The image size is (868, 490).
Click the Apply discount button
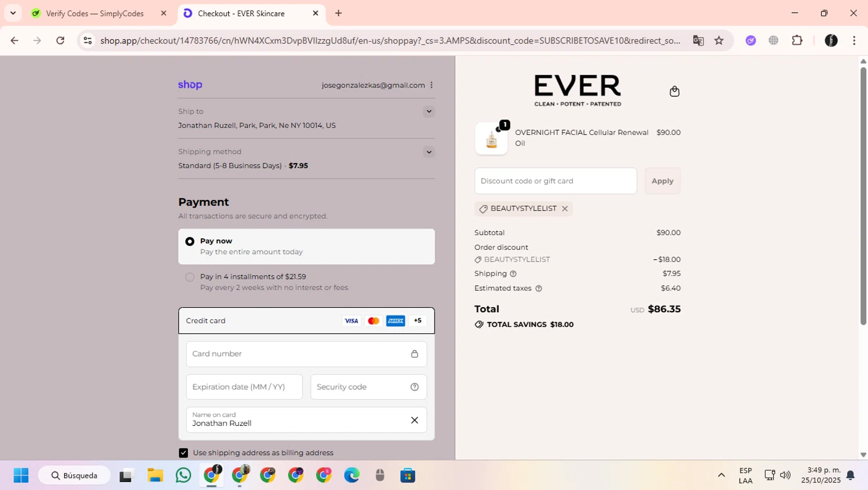click(x=662, y=181)
